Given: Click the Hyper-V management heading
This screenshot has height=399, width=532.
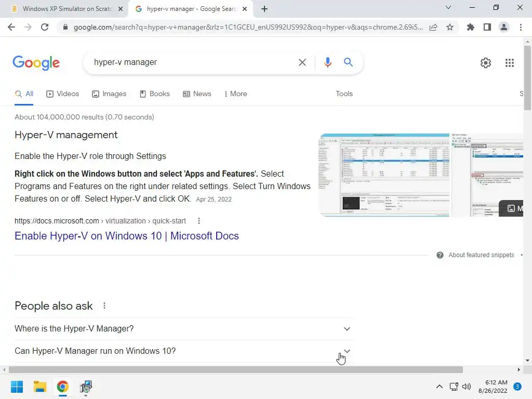Looking at the screenshot, I should pos(66,135).
